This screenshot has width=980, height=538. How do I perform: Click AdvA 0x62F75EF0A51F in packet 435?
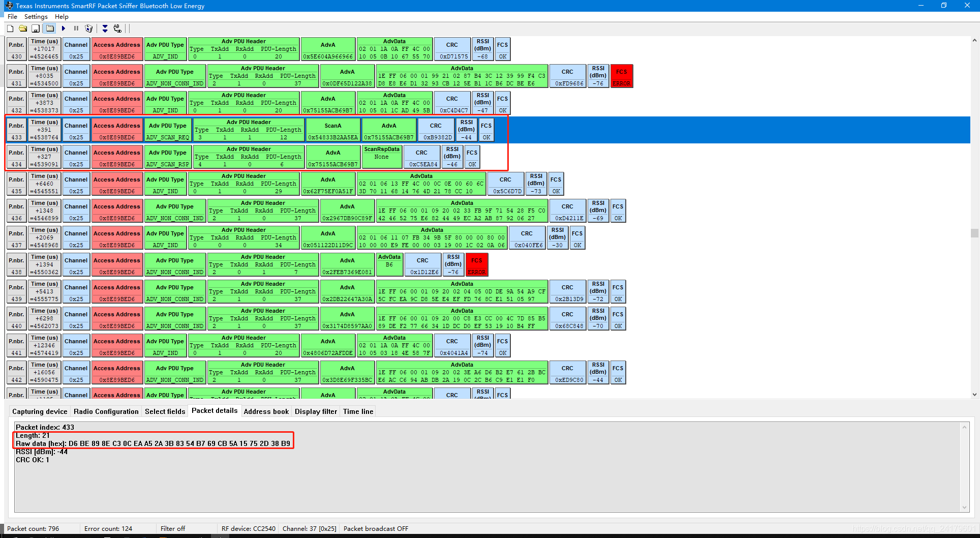tap(328, 184)
